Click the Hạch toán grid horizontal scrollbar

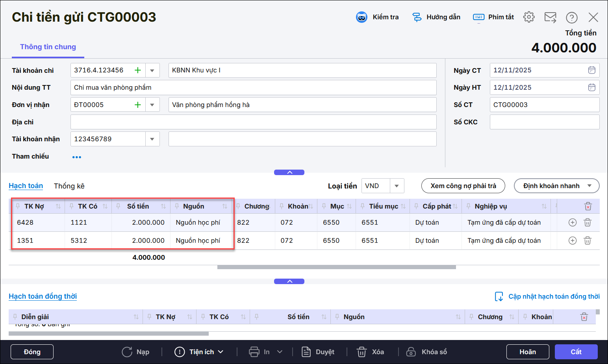pos(336,267)
